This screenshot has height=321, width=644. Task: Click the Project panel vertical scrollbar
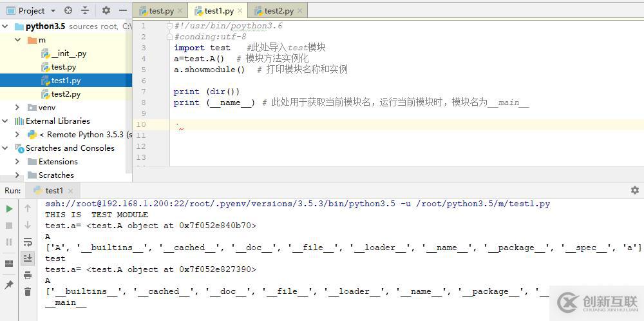pyautogui.click(x=129, y=97)
